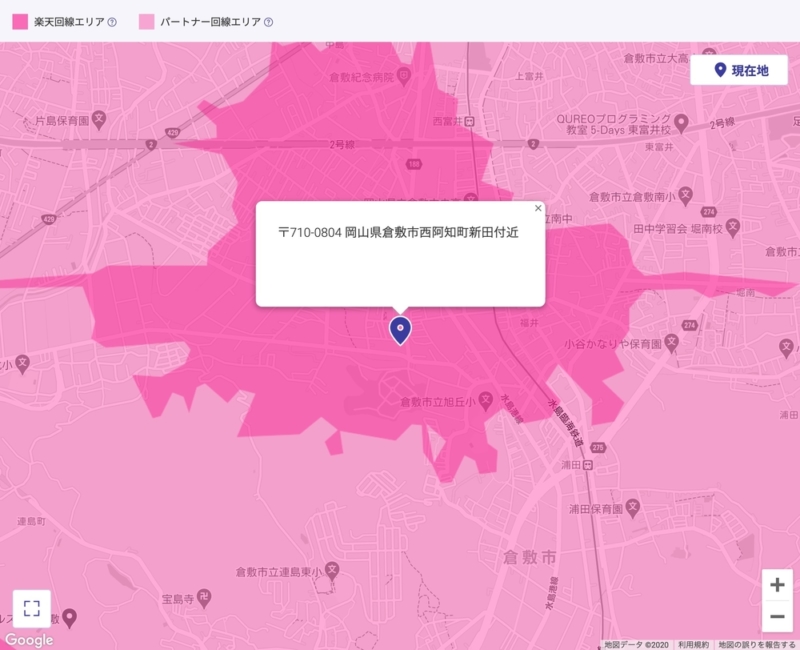This screenshot has height=650, width=800.
Task: Close the address info popup
Action: point(538,208)
